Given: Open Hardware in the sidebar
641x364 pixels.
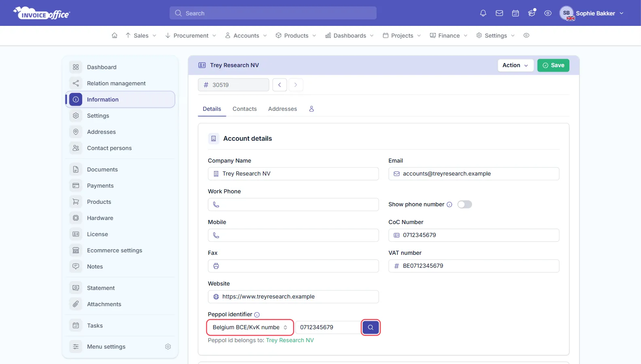Looking at the screenshot, I should click(x=120, y=218).
